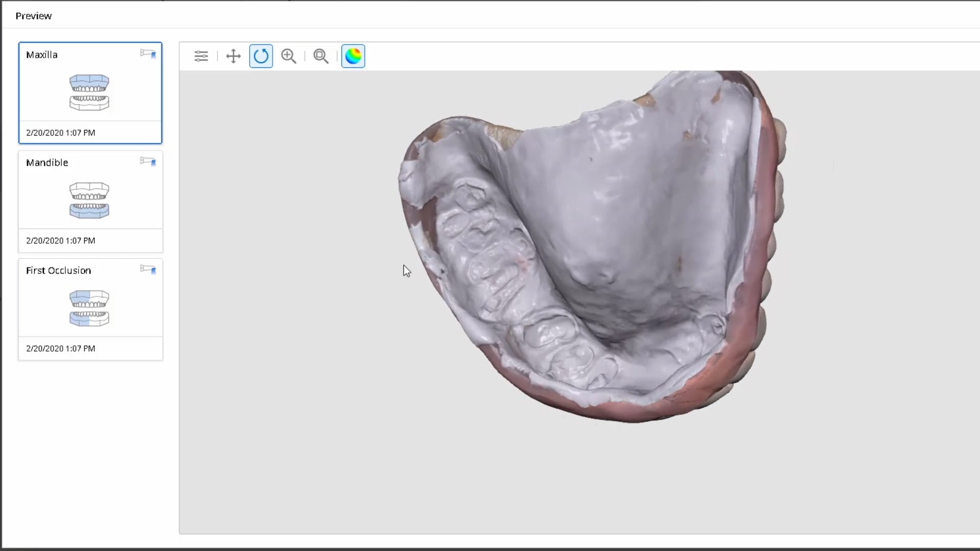Activate the Rotate view tool

(x=261, y=56)
